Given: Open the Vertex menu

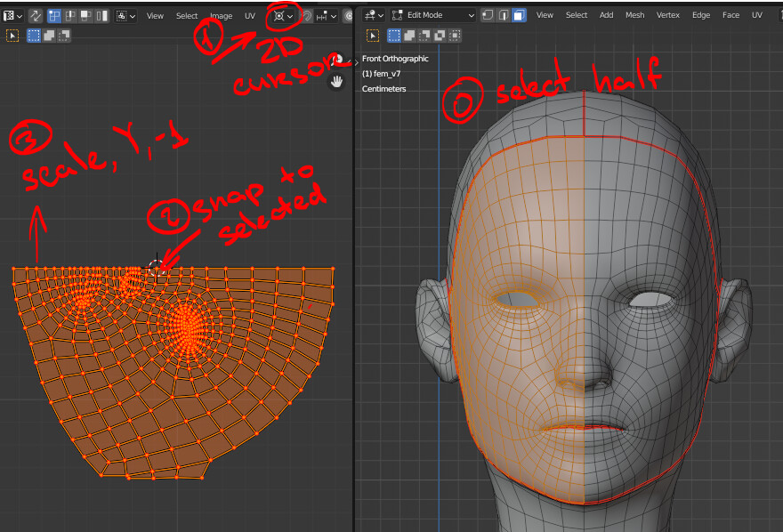Looking at the screenshot, I should (x=667, y=15).
